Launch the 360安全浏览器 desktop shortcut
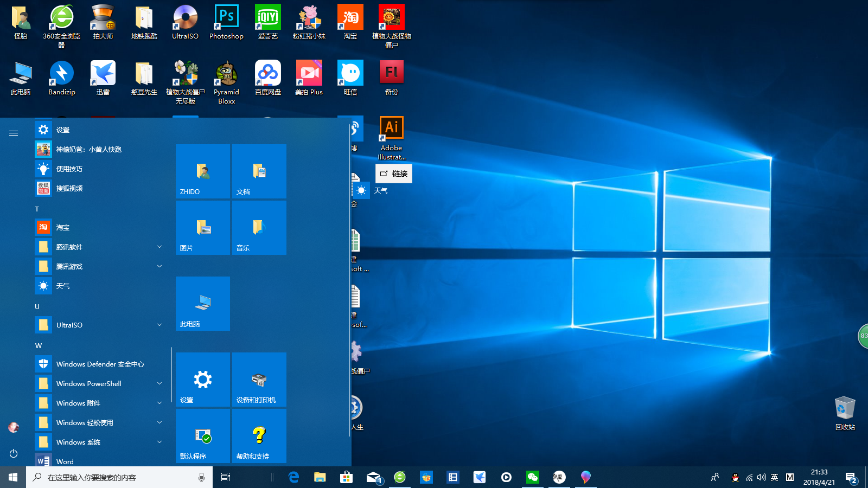The width and height of the screenshot is (868, 488). pos(62,26)
